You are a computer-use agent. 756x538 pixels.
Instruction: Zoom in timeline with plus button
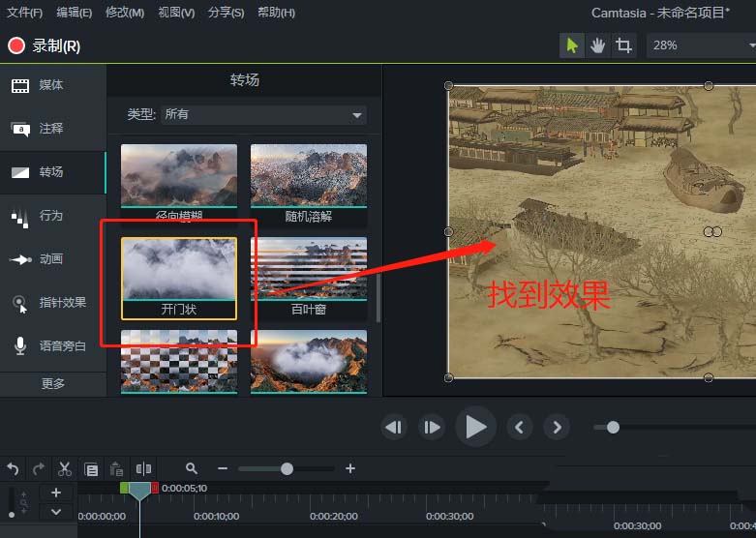[x=350, y=468]
